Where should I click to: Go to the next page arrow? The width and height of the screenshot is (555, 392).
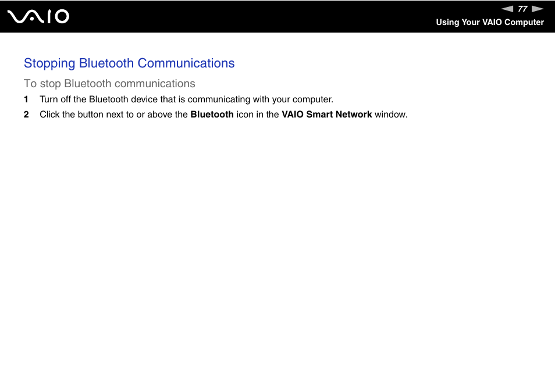(x=538, y=9)
